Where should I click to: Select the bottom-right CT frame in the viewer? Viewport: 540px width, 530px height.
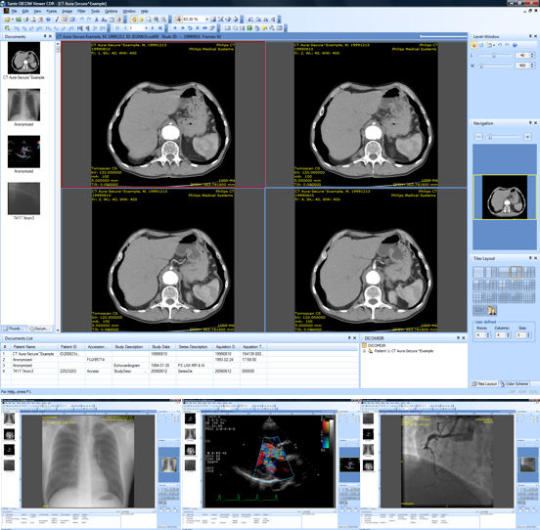pyautogui.click(x=366, y=260)
